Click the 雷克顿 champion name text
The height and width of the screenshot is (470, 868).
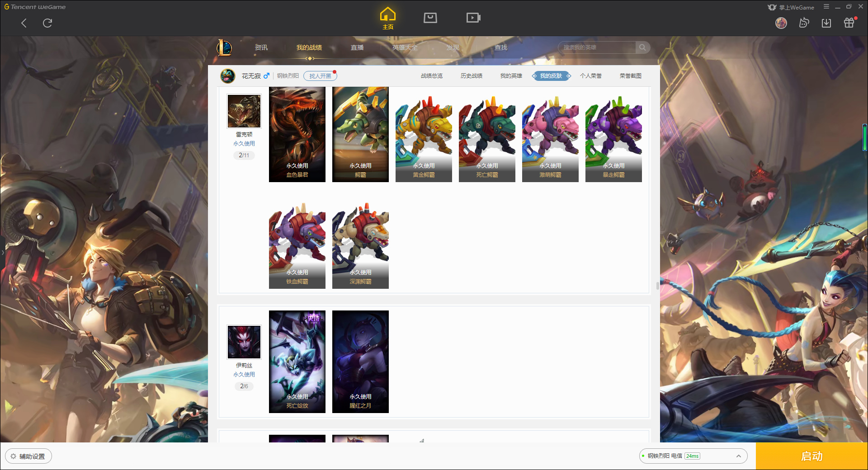pos(244,134)
